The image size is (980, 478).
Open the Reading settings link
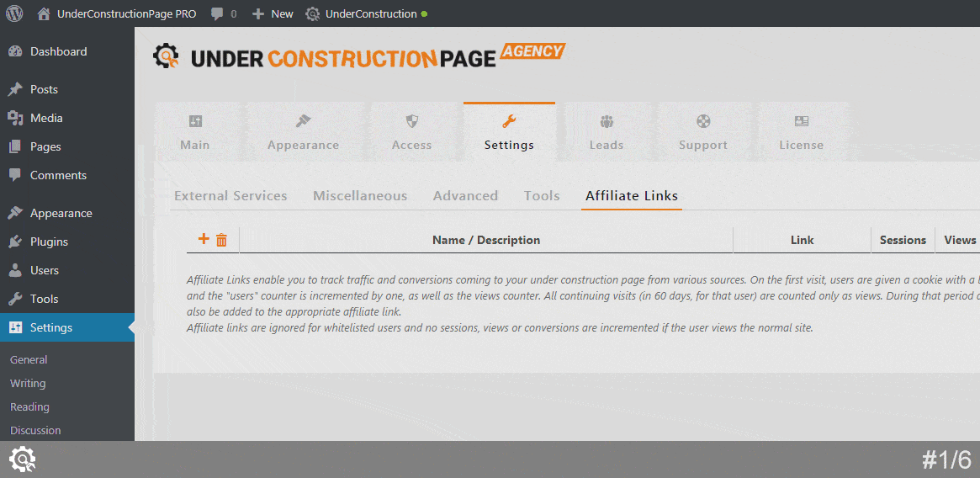pos(29,406)
